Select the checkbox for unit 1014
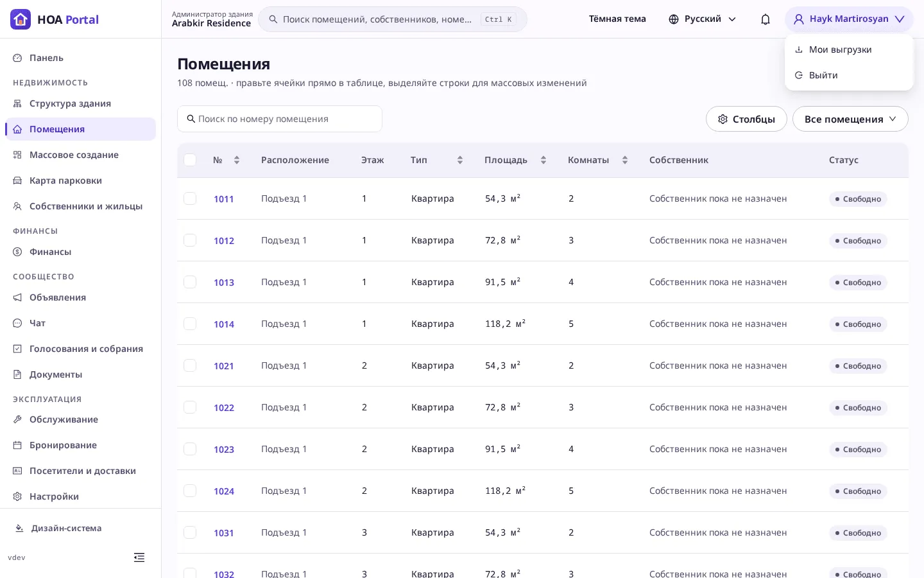Image resolution: width=924 pixels, height=578 pixels. coord(190,324)
